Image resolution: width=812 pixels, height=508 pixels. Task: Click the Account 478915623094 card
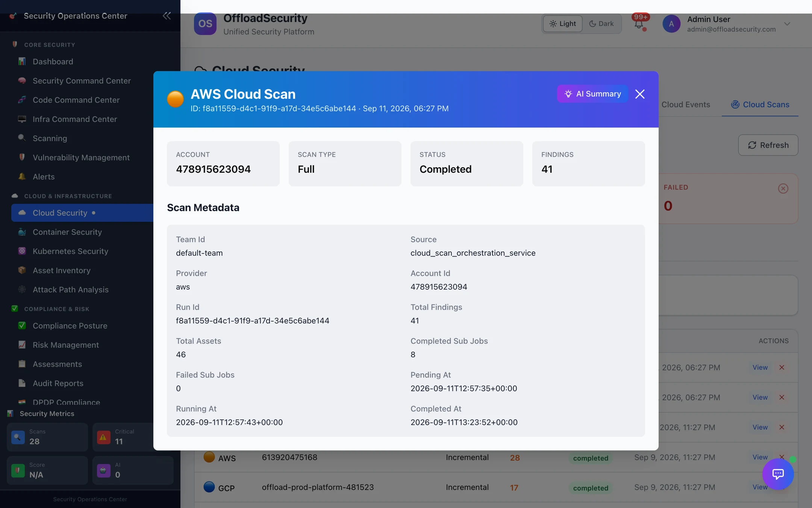click(x=223, y=164)
